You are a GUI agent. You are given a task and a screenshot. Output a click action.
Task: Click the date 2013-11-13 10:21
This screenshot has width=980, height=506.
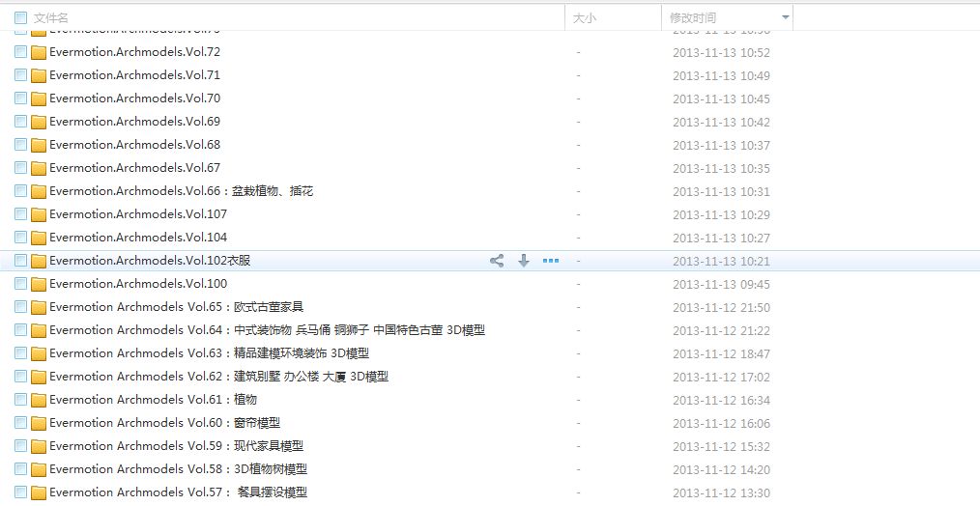click(721, 261)
